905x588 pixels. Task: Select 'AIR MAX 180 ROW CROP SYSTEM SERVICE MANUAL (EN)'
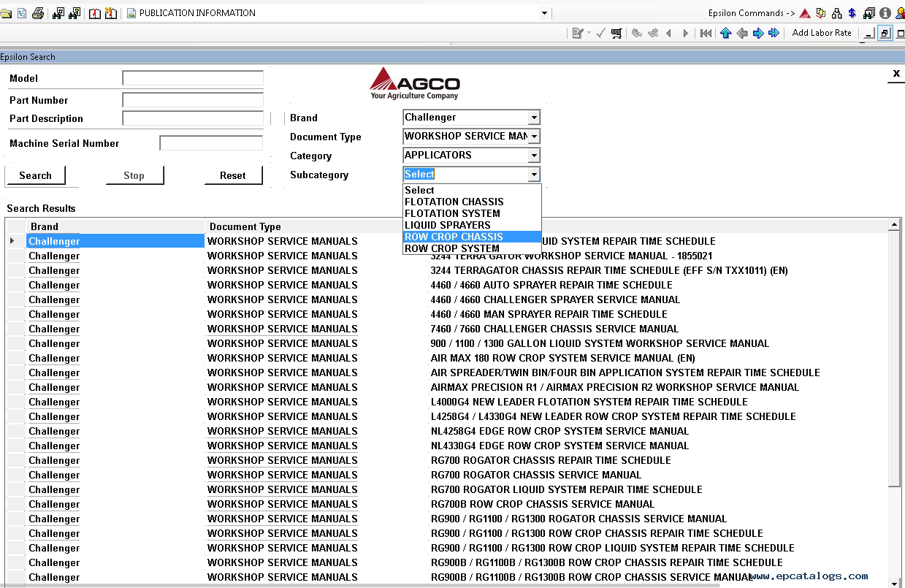click(x=447, y=358)
